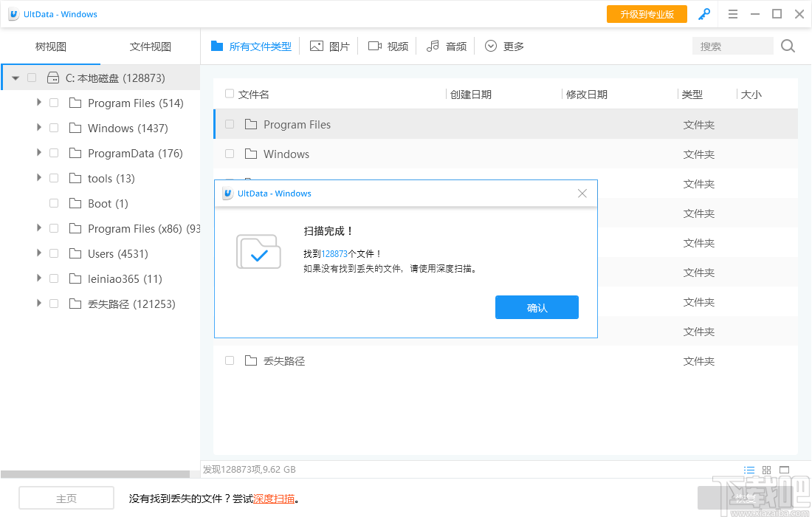Check the Program Files (514) tree checkbox
This screenshot has width=812, height=517.
(54, 103)
